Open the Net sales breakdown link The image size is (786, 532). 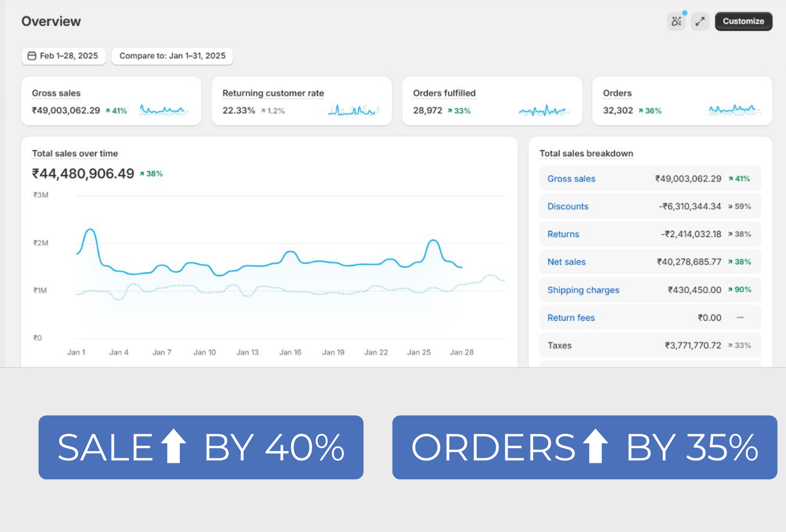coord(566,262)
